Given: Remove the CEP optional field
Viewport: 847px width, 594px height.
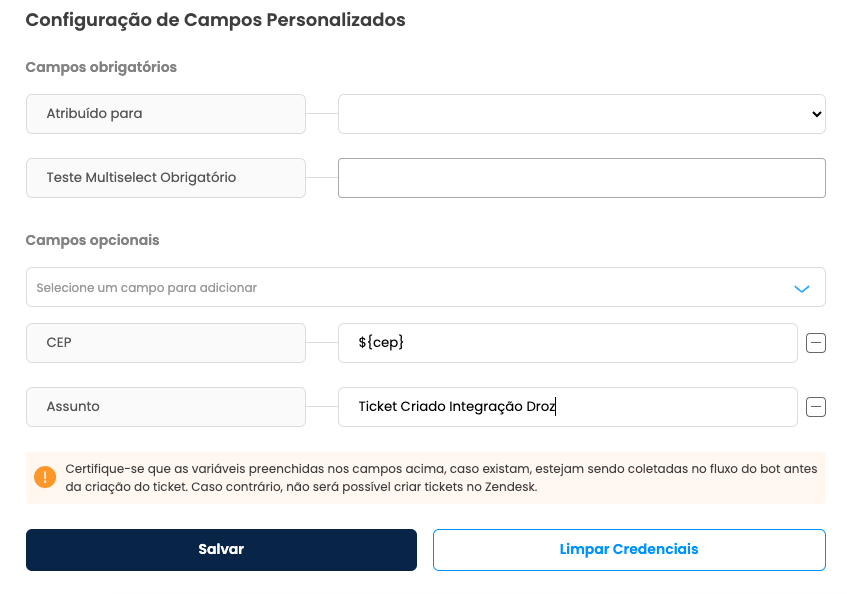Looking at the screenshot, I should (x=816, y=343).
